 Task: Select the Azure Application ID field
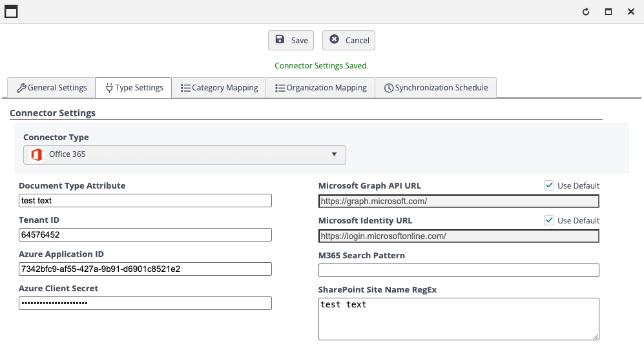[145, 269]
